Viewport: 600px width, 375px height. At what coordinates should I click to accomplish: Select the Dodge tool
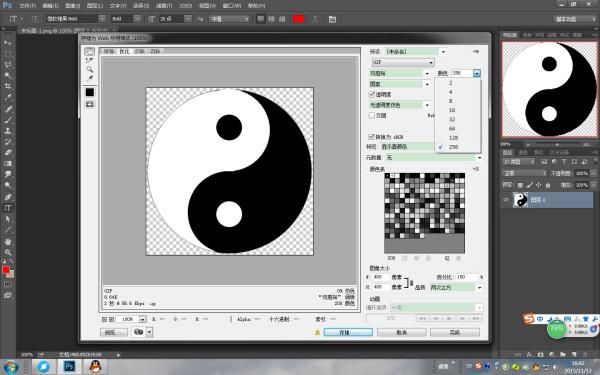pos(8,185)
